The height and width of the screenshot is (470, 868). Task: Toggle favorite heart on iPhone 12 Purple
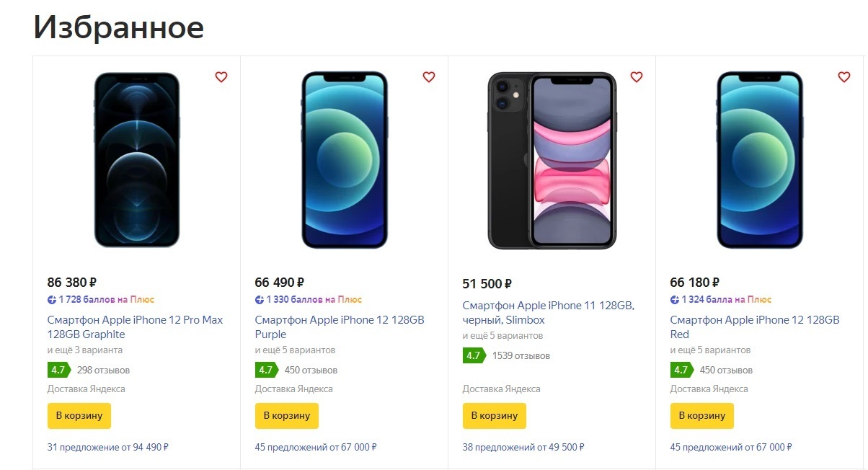429,77
